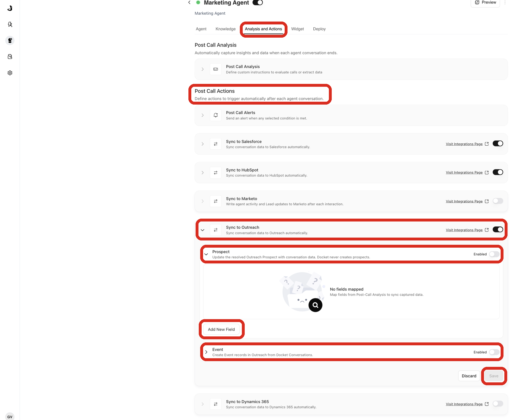
Task: Click the Post Call Analysis card icon
Action: click(x=216, y=69)
